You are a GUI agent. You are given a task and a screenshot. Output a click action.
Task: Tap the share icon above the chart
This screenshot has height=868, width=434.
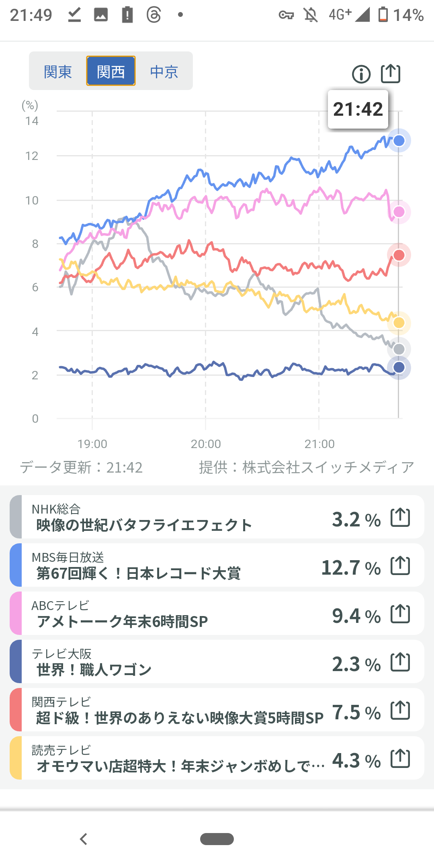coord(390,74)
